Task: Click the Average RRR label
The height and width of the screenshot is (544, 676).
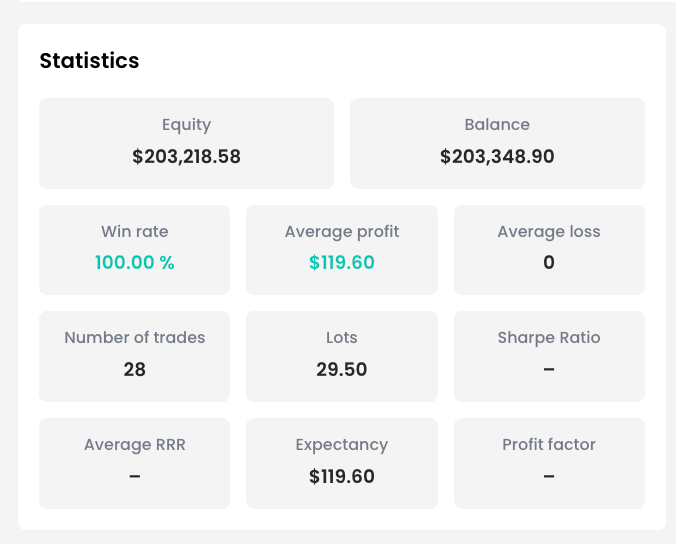Action: (x=135, y=445)
